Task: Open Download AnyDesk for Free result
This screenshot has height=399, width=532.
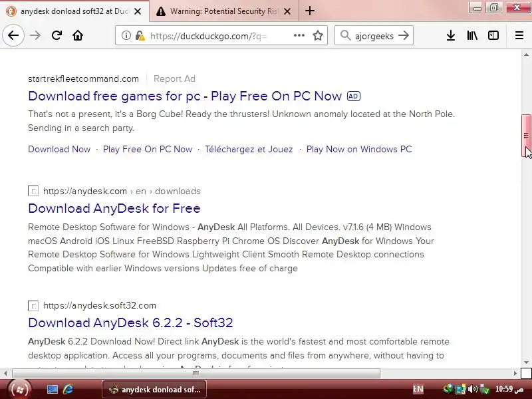Action: [114, 208]
